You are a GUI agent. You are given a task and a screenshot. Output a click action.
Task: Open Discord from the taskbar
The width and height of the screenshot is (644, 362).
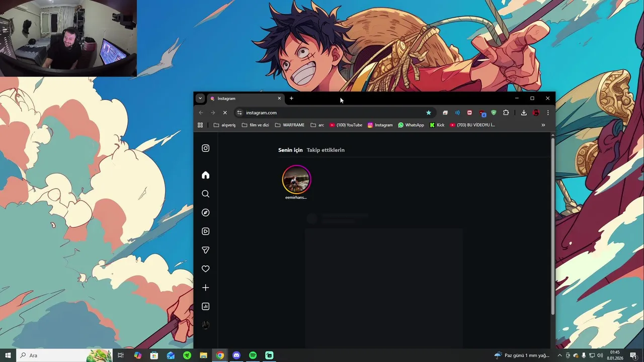tap(236, 355)
